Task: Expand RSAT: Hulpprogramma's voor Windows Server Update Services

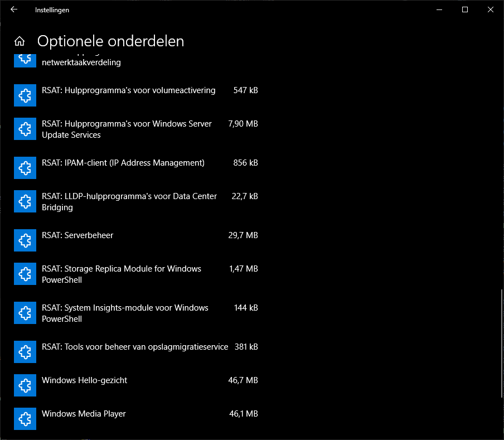Action: pyautogui.click(x=127, y=129)
